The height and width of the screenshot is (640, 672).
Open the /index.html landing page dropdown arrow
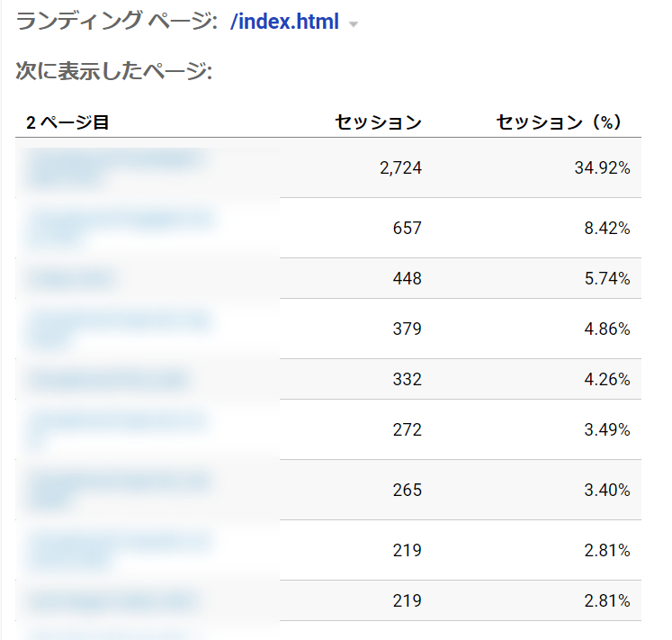coord(354,24)
